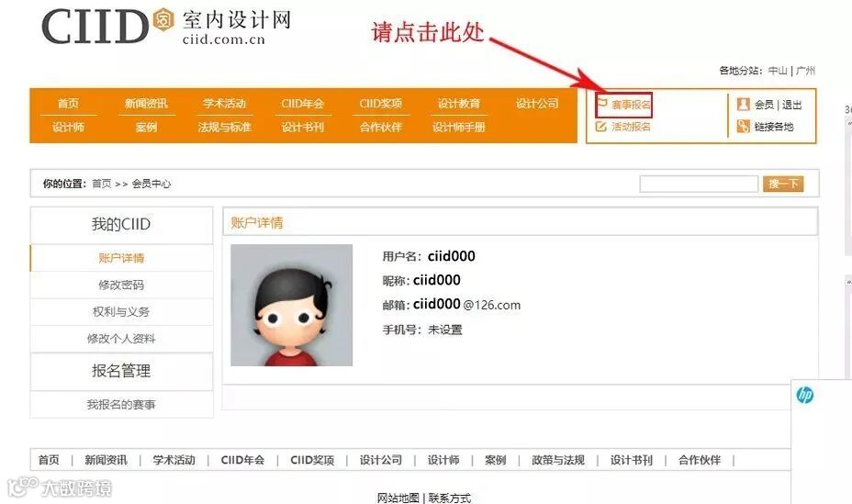Click the edit icon beside 活动报名
The image size is (852, 504).
point(601,127)
